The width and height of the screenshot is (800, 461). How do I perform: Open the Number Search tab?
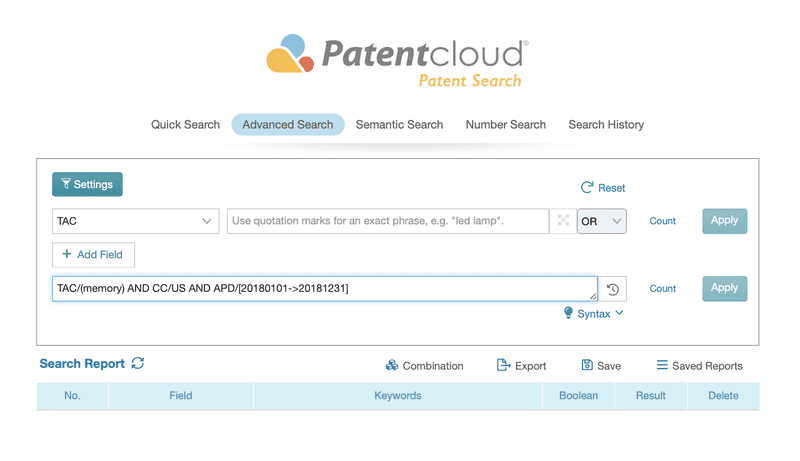(x=506, y=124)
